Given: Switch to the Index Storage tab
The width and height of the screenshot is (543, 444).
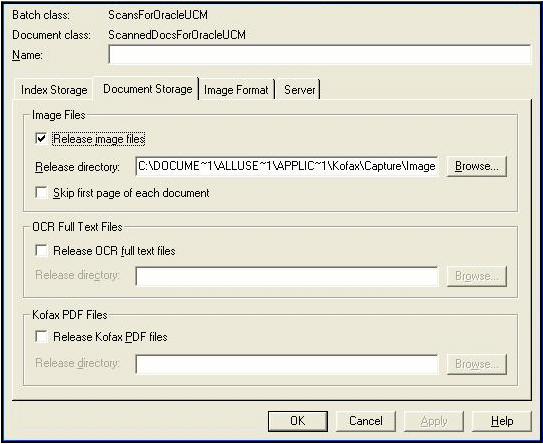Looking at the screenshot, I should [54, 90].
